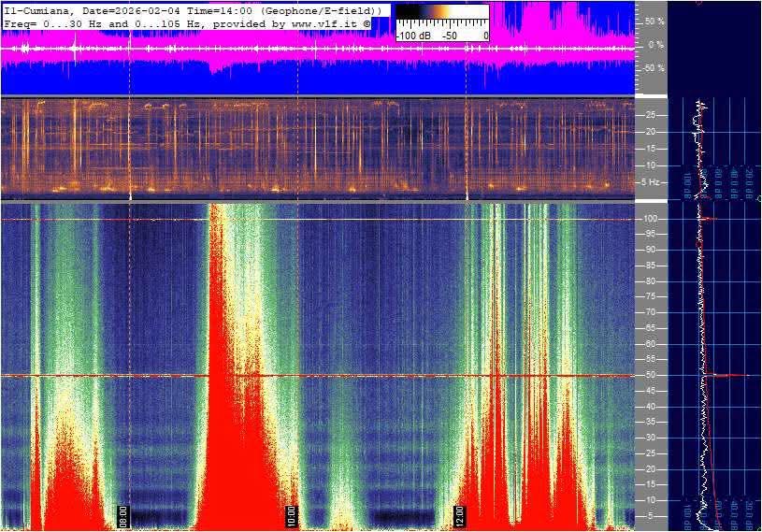The height and width of the screenshot is (532, 762).
Task: Click the 75 Hz tick on frequency axis
Action: pyautogui.click(x=652, y=297)
